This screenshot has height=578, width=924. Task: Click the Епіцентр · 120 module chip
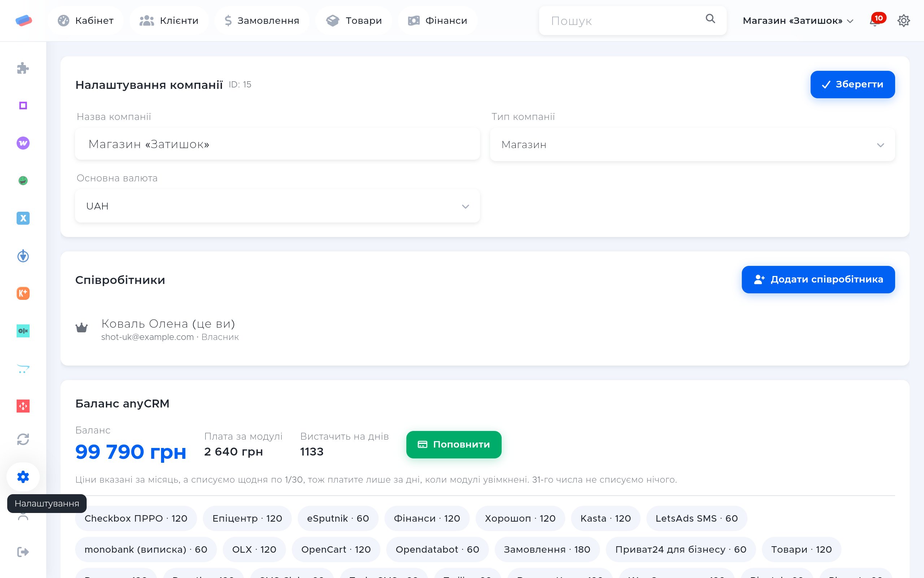click(247, 518)
